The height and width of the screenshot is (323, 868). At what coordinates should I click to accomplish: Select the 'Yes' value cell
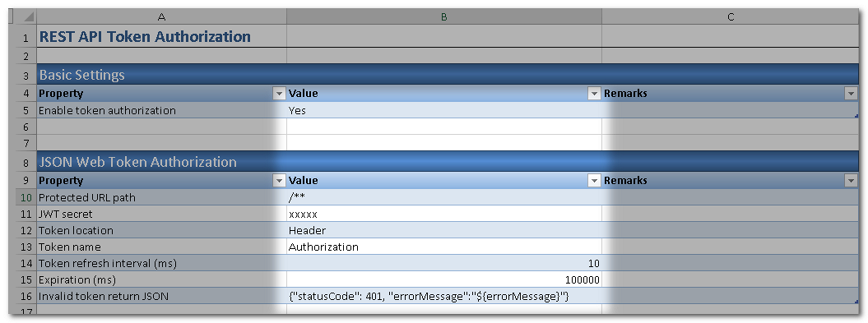pyautogui.click(x=444, y=111)
